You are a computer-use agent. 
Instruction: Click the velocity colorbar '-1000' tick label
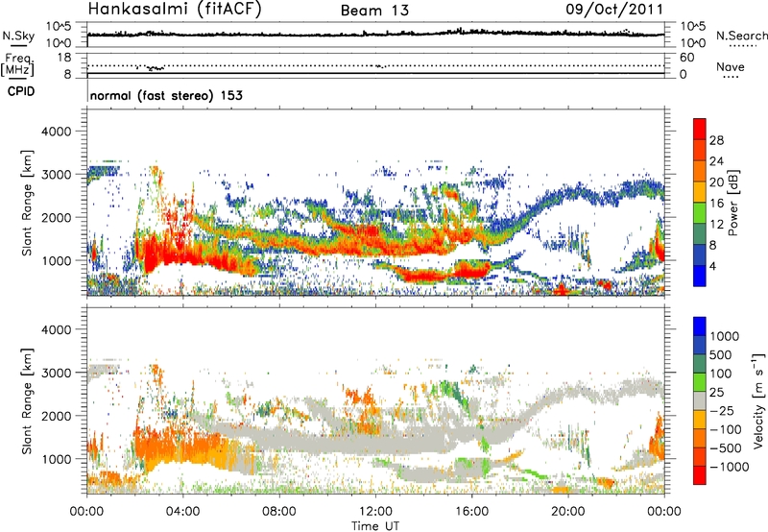730,467
